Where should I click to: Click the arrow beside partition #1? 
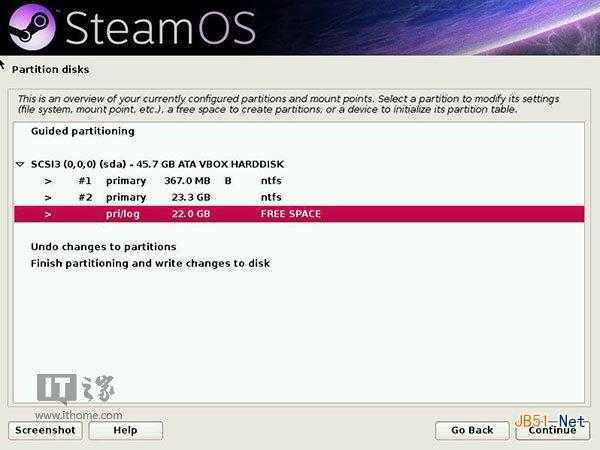click(x=48, y=181)
